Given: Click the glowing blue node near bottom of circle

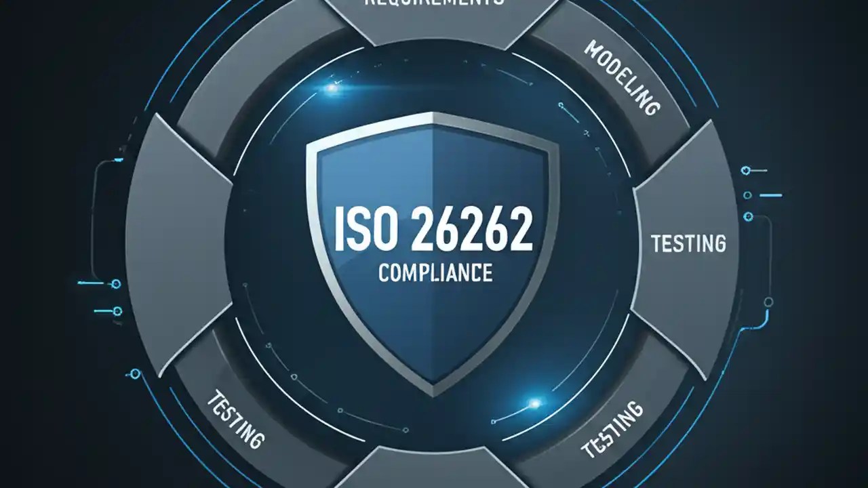Looking at the screenshot, I should pyautogui.click(x=532, y=403).
